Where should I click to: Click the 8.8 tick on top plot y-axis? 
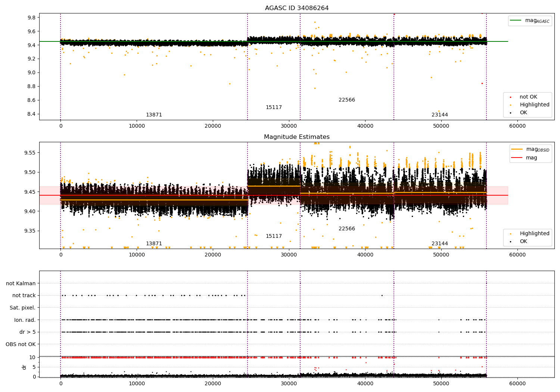point(31,86)
